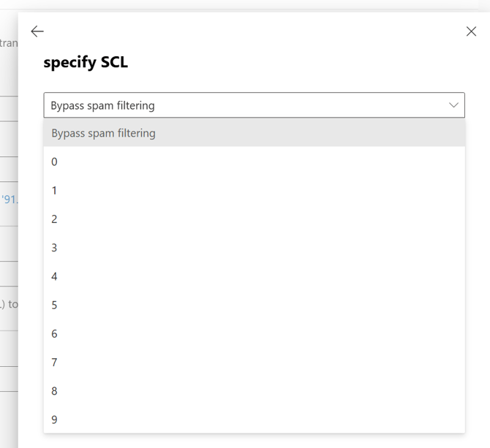Set spam confidence level to 6
Viewport: 490px width, 448px height.
click(54, 333)
